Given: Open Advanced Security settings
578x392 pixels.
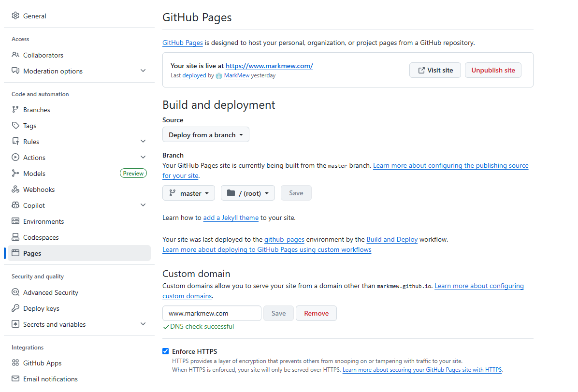Looking at the screenshot, I should (x=79, y=292).
